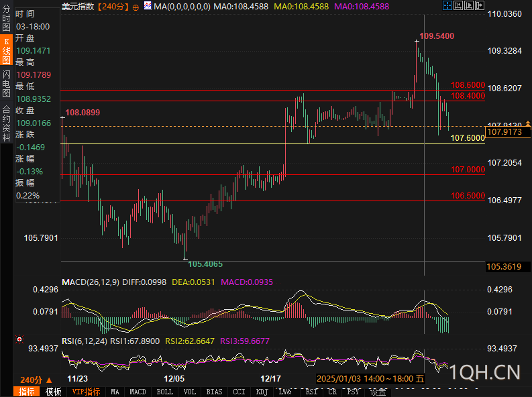Select the 108.4000 red horizontal line label

tap(468, 96)
